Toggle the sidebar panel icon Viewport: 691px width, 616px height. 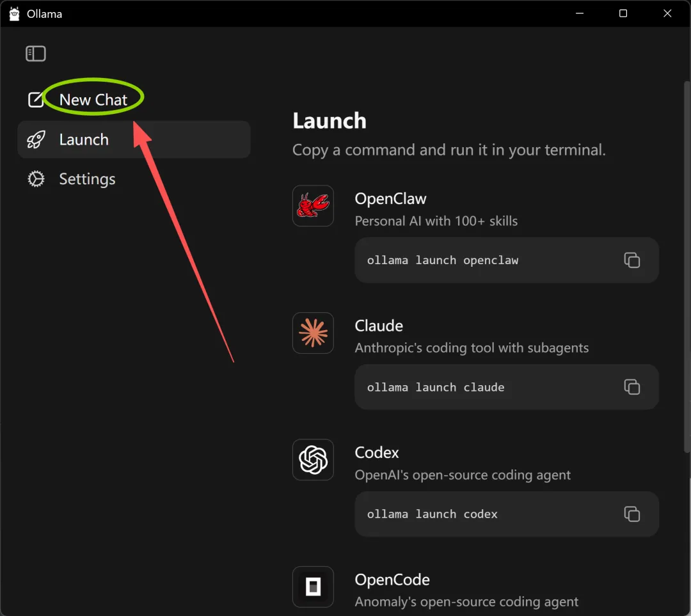click(x=36, y=54)
